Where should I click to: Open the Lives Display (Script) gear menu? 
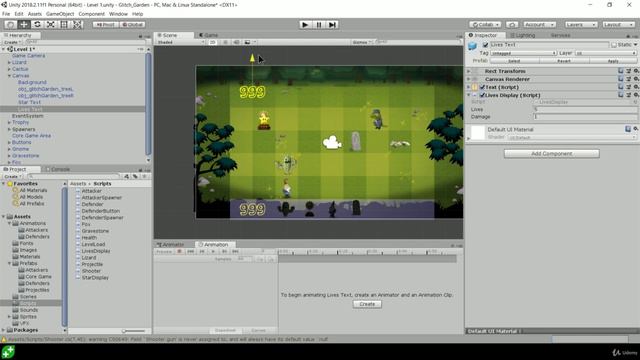(x=636, y=95)
